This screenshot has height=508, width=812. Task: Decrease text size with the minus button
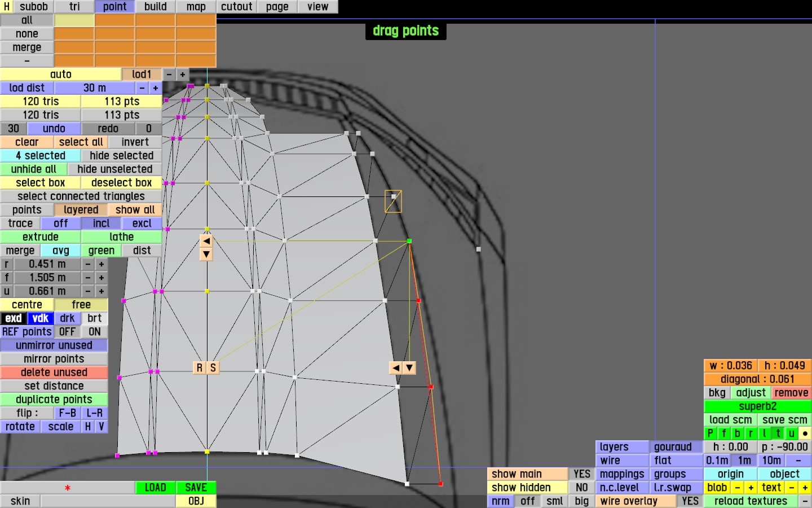792,488
